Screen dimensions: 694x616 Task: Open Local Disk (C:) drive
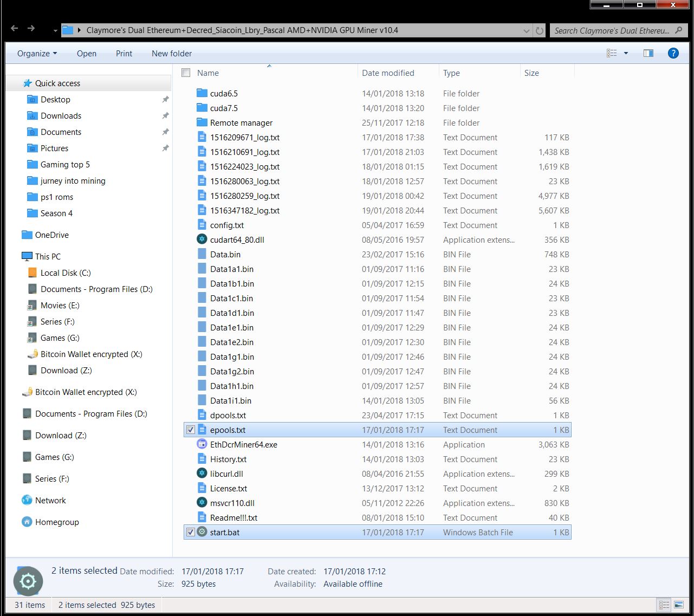click(66, 273)
